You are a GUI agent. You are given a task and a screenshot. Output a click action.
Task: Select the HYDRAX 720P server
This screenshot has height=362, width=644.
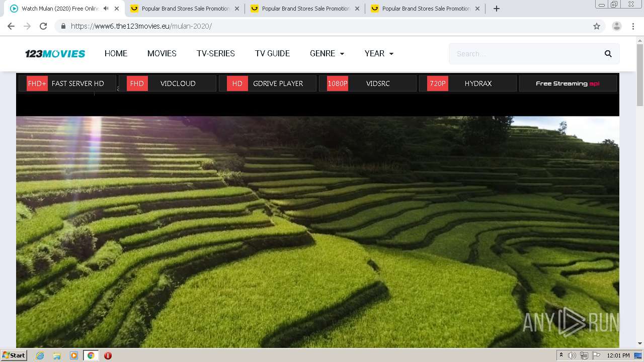[468, 83]
